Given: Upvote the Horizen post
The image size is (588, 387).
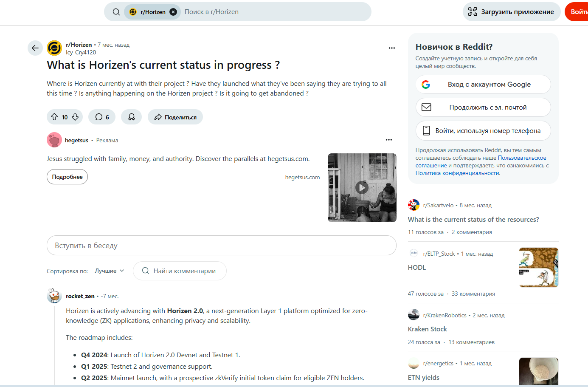Looking at the screenshot, I should coord(54,117).
